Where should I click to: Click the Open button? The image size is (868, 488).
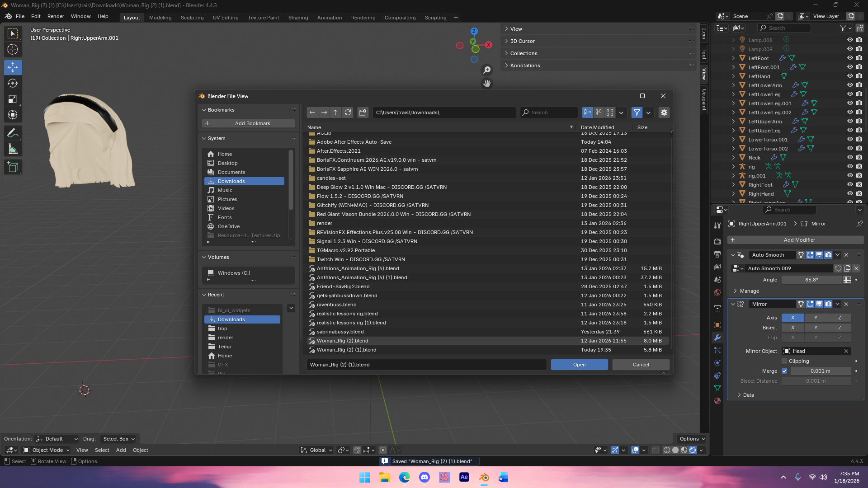[579, 365]
